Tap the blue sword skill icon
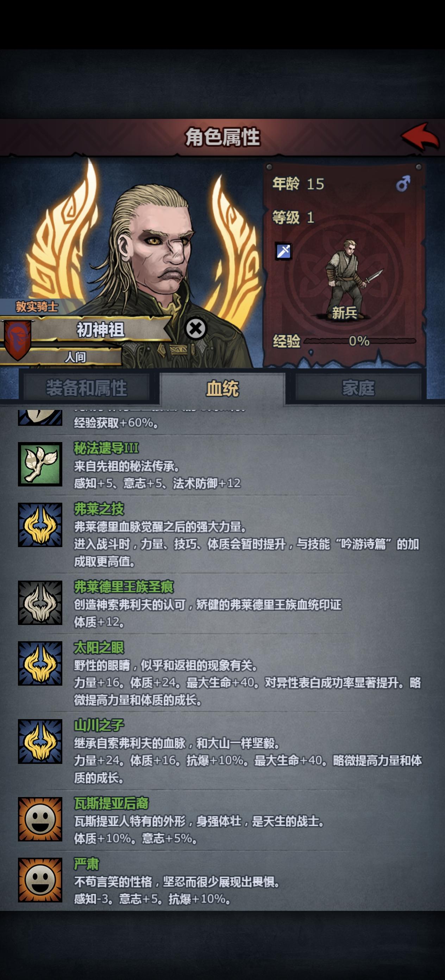The height and width of the screenshot is (980, 445). tap(283, 251)
